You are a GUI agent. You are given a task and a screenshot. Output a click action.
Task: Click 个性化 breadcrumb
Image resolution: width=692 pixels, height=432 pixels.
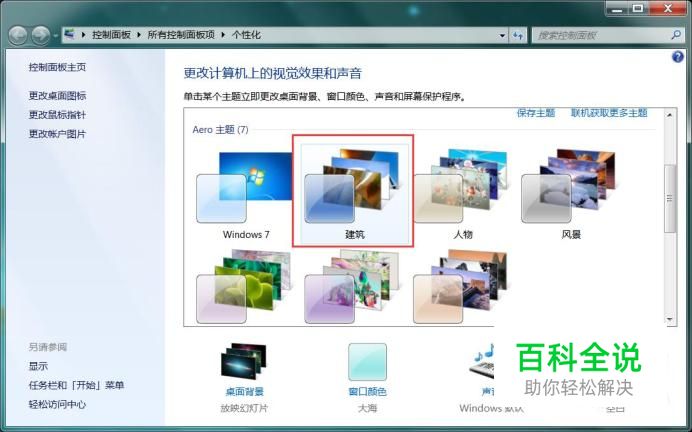[x=246, y=35]
